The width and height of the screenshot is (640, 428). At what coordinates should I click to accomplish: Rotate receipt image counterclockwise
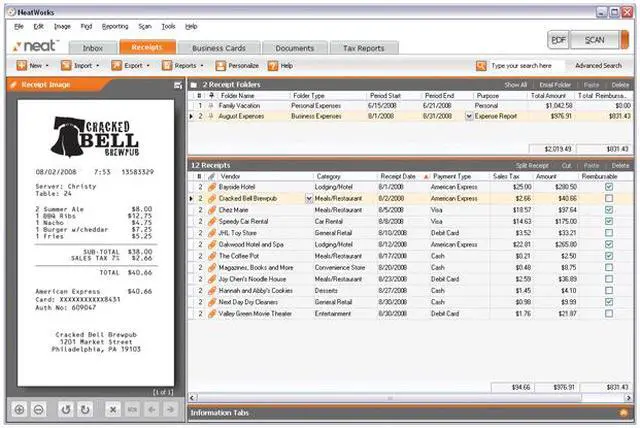66,409
